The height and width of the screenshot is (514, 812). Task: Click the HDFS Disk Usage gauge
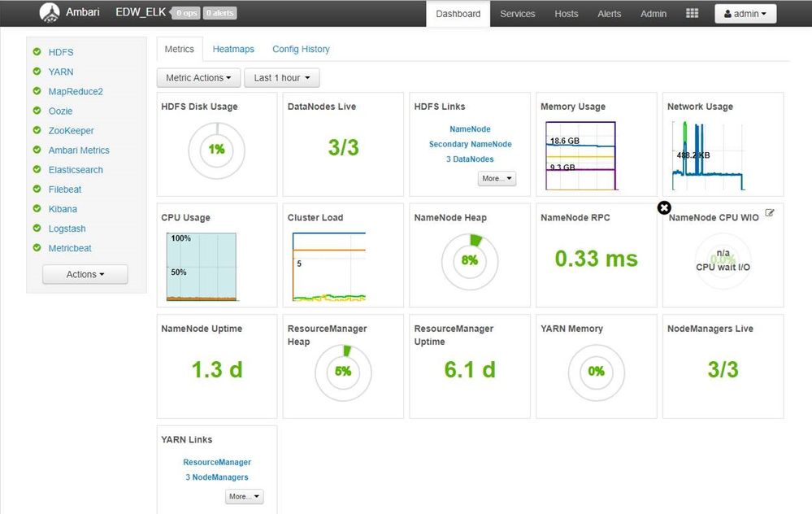[x=216, y=150]
